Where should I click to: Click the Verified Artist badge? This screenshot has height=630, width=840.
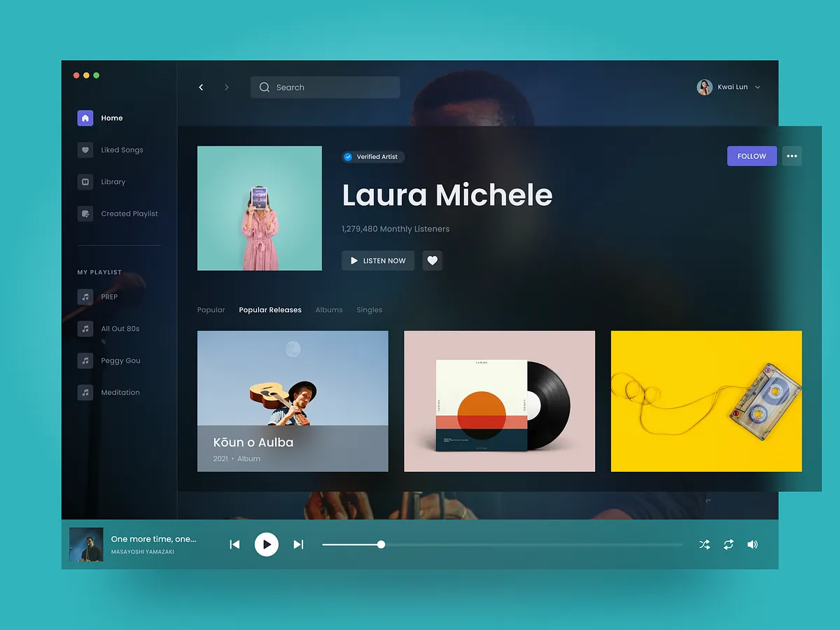373,157
